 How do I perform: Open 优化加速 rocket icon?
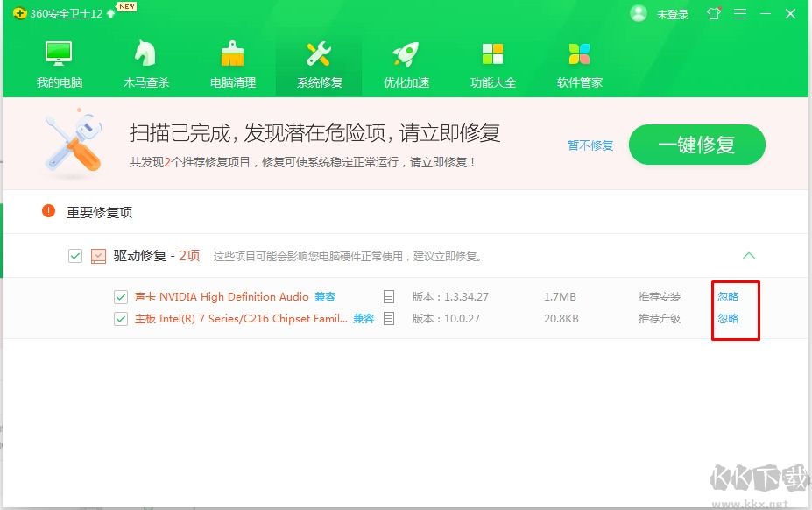pyautogui.click(x=406, y=54)
